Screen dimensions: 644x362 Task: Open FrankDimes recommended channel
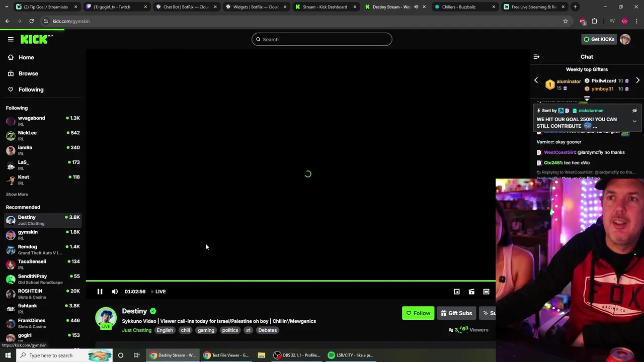[x=43, y=323]
